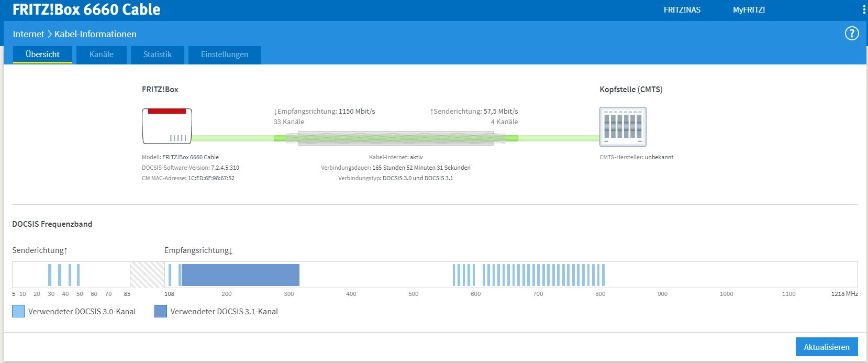Click the Verbindungsdauer 165 Stunden text
The width and height of the screenshot is (868, 363).
coord(396,168)
